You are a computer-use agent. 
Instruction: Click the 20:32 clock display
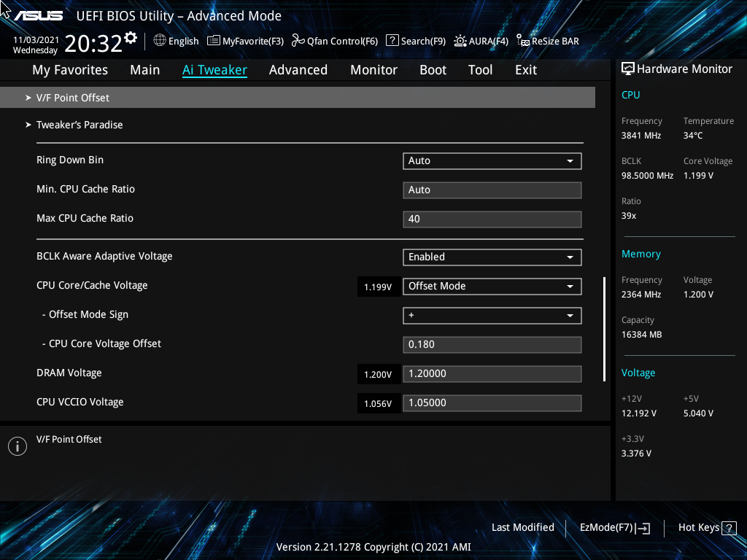(x=93, y=43)
